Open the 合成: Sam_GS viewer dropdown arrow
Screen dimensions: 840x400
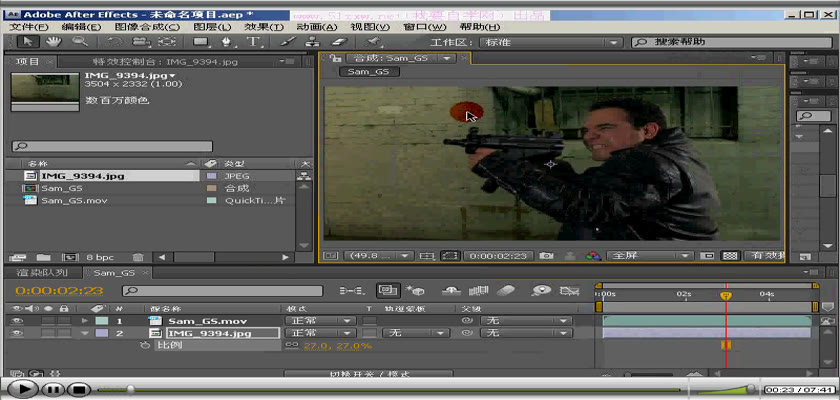point(447,58)
